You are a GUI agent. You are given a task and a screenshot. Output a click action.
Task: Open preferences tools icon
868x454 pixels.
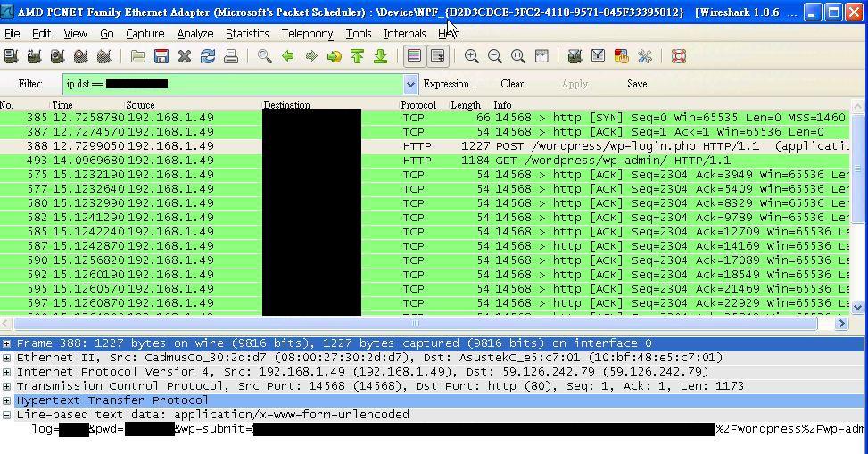(x=644, y=56)
